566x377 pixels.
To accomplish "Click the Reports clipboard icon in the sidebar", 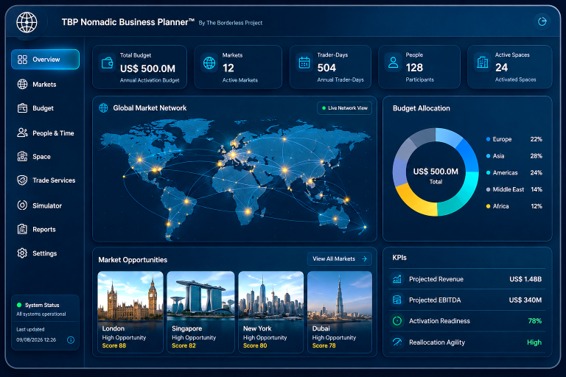I will 22,229.
